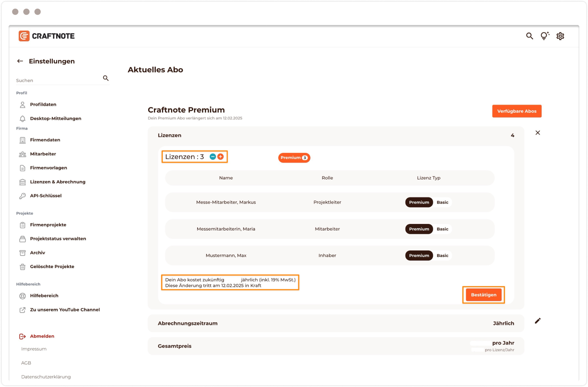Open Desktop-Mitteilungen settings

point(56,119)
